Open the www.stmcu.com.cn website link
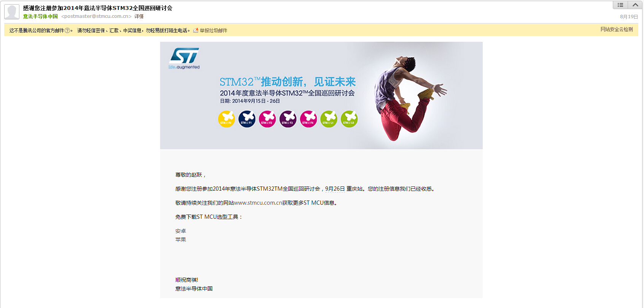Viewport: 644px width, 308px height. click(258, 203)
